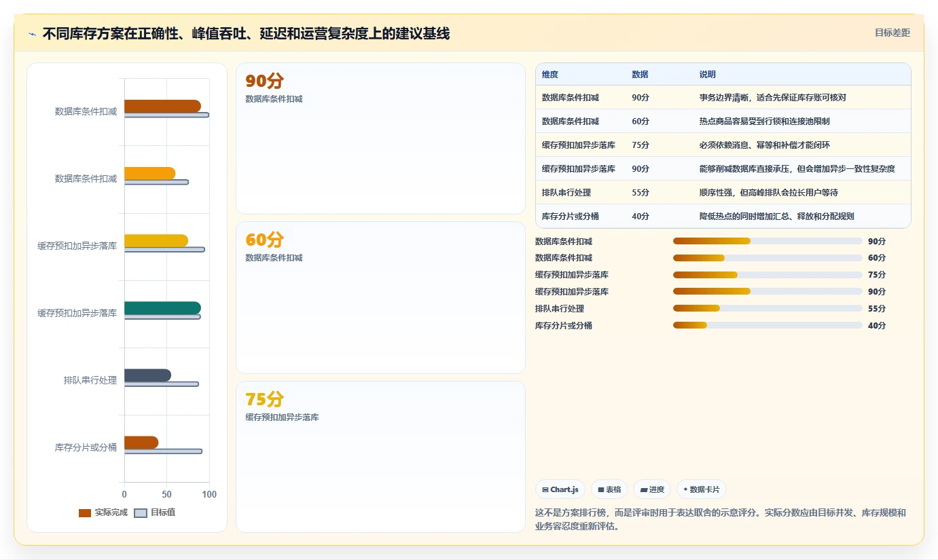
Task: Click the progress bar showing 75分
Action: pos(768,275)
